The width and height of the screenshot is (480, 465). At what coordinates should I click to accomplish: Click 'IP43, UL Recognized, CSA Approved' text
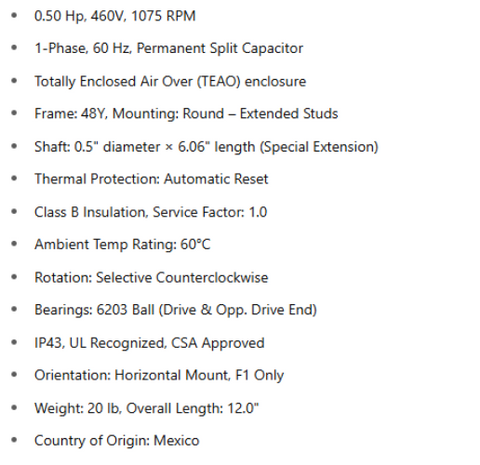tap(150, 343)
